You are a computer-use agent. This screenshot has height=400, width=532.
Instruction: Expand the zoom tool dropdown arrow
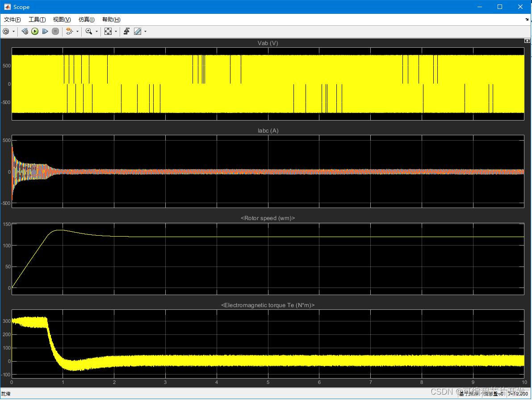coord(96,32)
